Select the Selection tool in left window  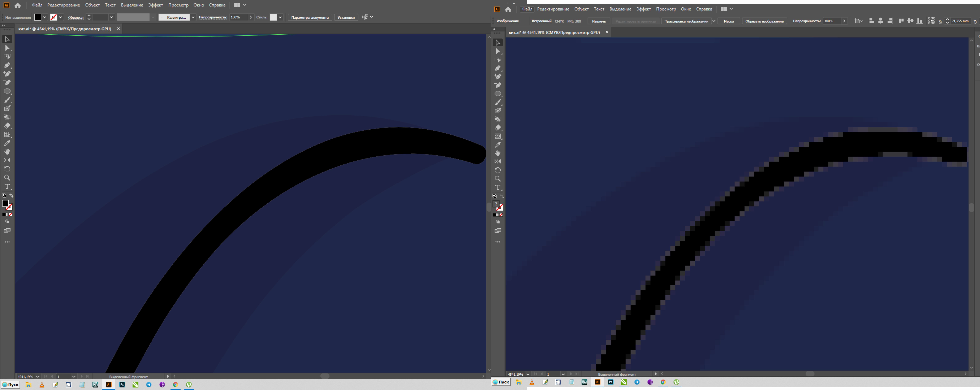tap(7, 39)
